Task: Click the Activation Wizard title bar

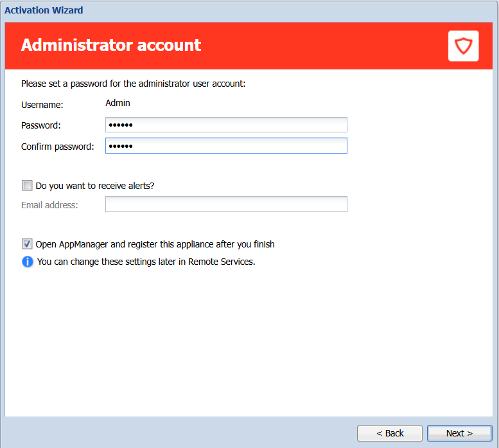Action: pos(44,10)
